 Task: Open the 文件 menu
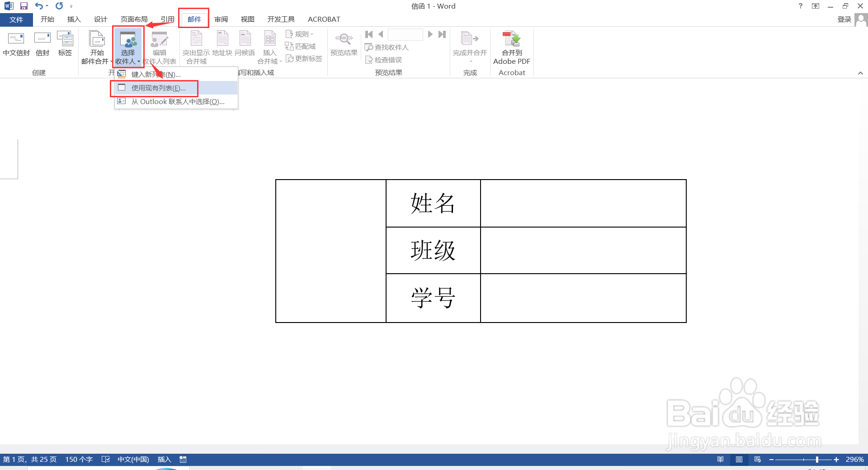(x=16, y=19)
